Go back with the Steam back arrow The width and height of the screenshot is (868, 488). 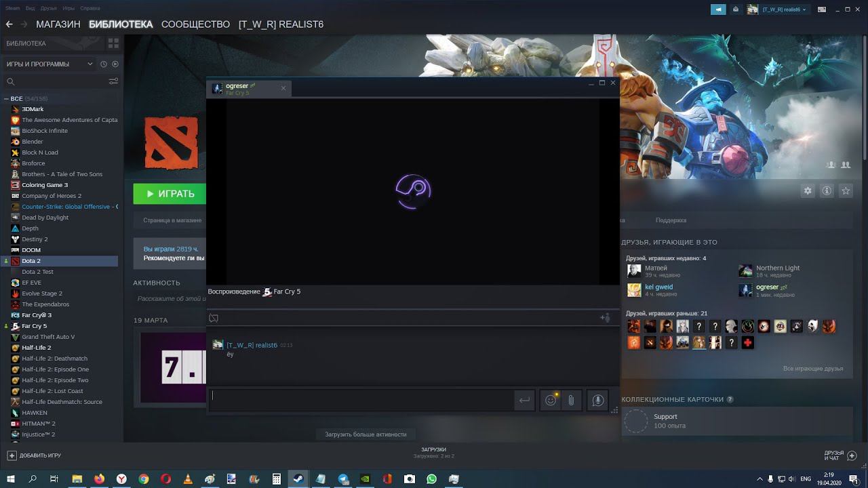pyautogui.click(x=9, y=24)
